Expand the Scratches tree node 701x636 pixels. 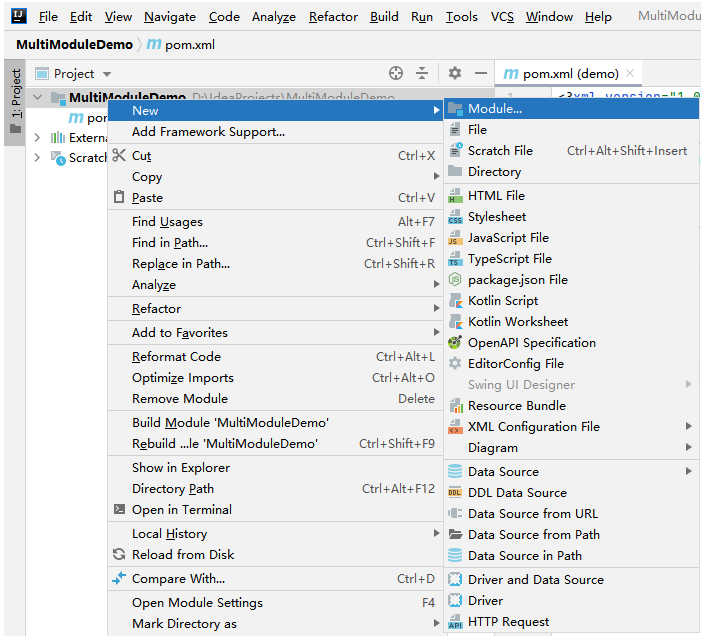click(38, 157)
